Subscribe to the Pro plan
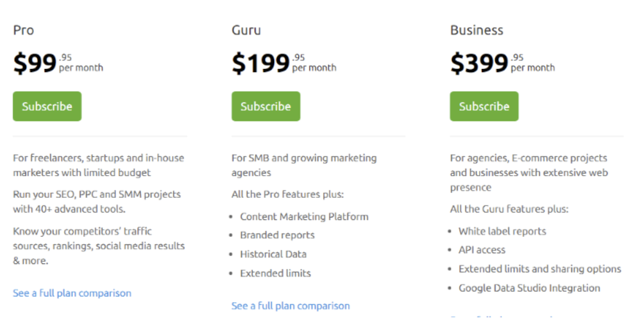The image size is (644, 323). (x=47, y=107)
